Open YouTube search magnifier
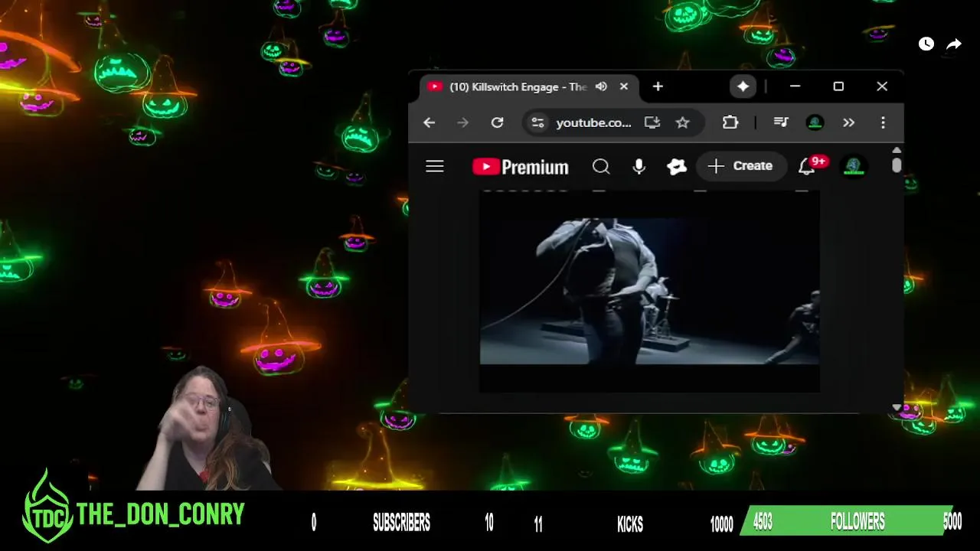Image resolution: width=980 pixels, height=551 pixels. [x=601, y=166]
